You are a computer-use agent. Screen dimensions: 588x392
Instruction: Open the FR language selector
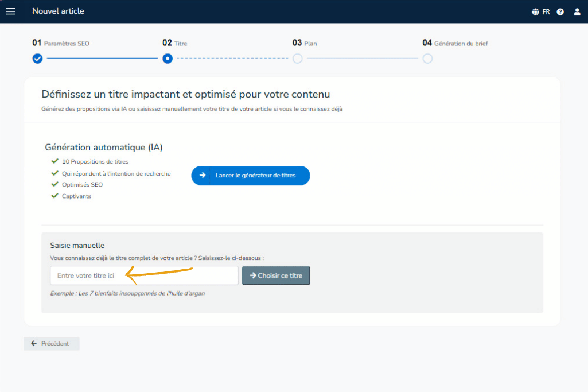[546, 11]
